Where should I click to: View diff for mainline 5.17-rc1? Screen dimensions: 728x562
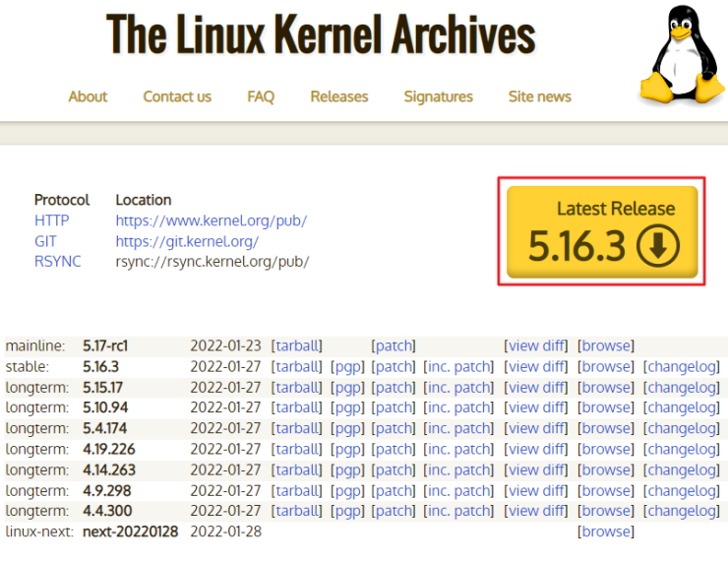point(536,346)
